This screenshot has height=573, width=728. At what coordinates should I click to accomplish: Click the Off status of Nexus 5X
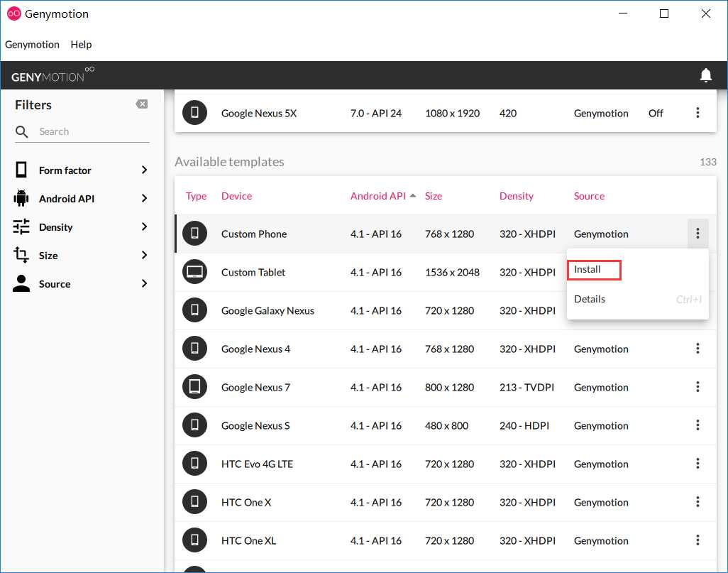pos(656,114)
